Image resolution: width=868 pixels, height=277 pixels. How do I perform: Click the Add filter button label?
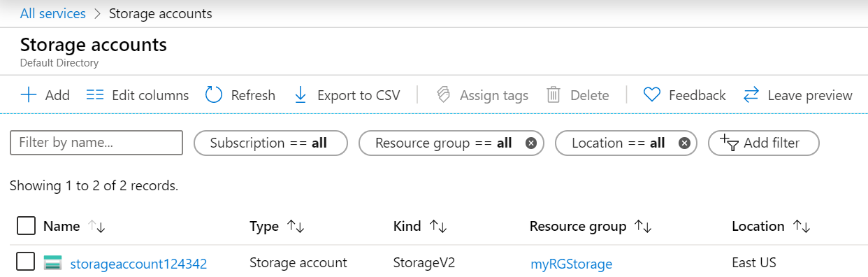[x=772, y=143]
